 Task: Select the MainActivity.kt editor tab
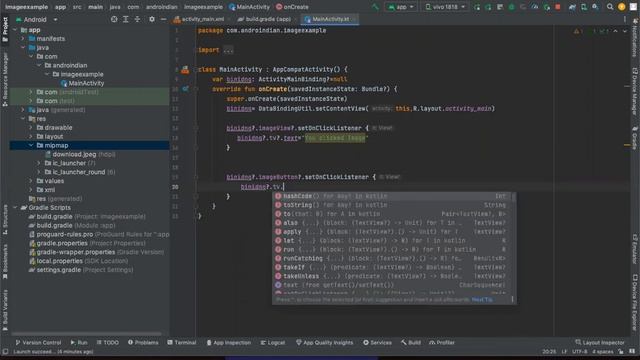pyautogui.click(x=330, y=19)
